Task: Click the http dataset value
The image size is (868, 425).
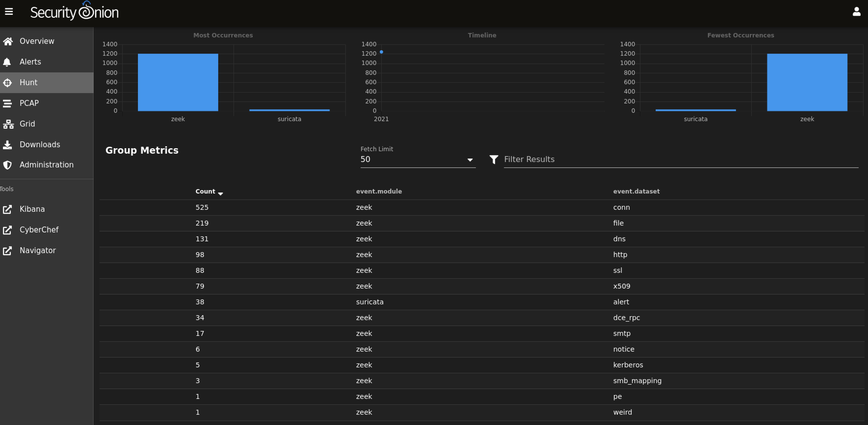Action: tap(620, 255)
